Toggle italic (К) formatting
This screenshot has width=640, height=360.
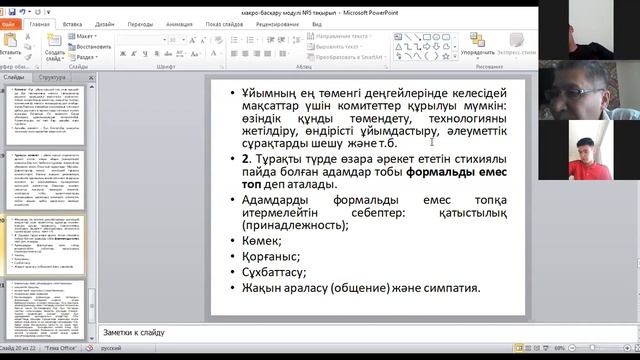pos(134,54)
